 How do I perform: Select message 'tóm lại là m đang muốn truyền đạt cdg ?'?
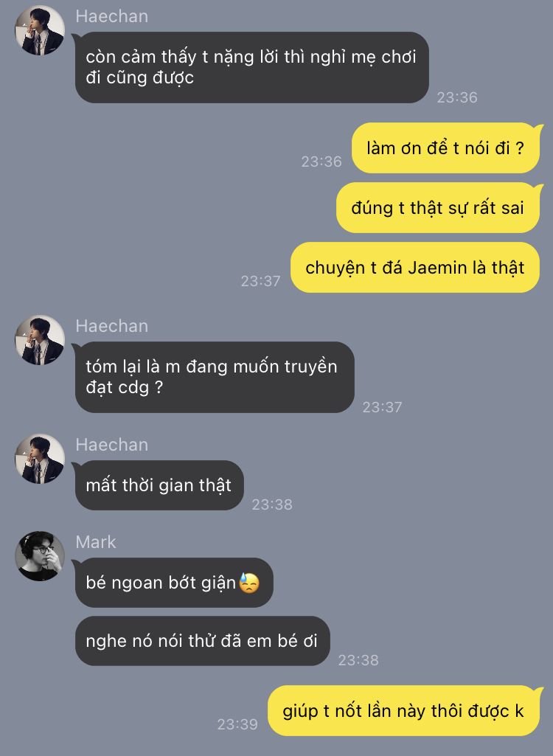click(x=215, y=377)
